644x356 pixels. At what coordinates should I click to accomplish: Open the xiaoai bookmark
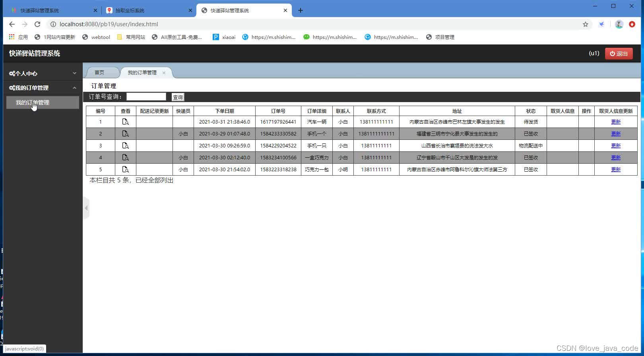coord(224,37)
